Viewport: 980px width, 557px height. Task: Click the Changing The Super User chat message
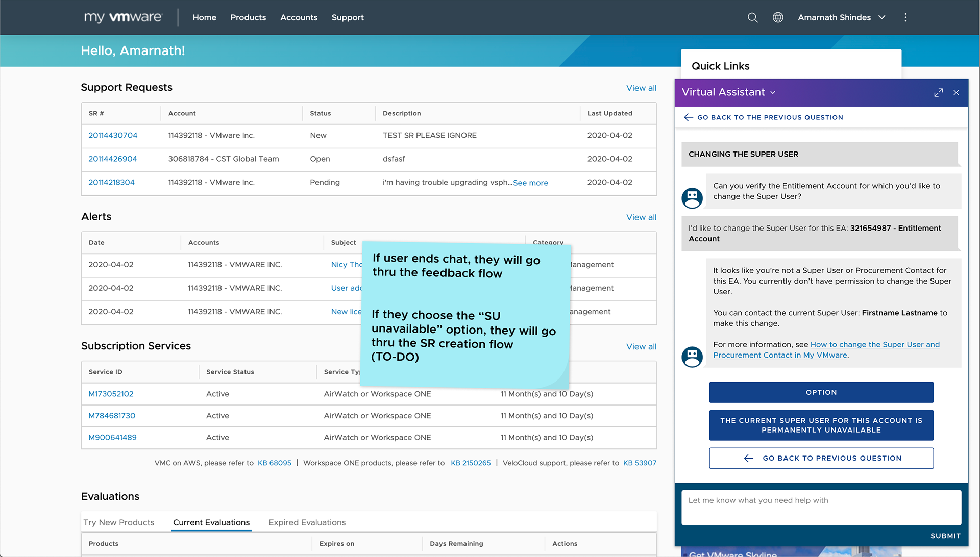coord(820,154)
